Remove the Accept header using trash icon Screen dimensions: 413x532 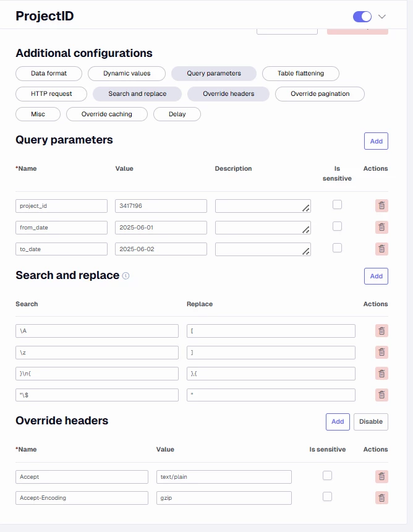[381, 477]
